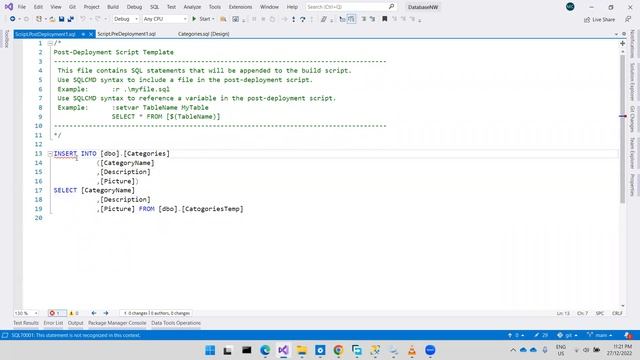This screenshot has height=360, width=640.
Task: Click the navigate backward toolbar icon
Action: tap(13, 19)
